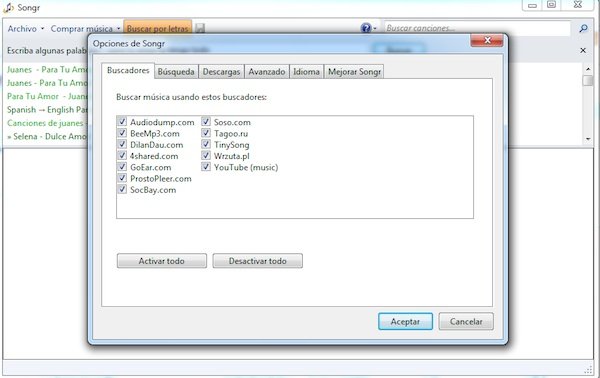Toggle the Tagoo.ru checkbox

pyautogui.click(x=206, y=133)
